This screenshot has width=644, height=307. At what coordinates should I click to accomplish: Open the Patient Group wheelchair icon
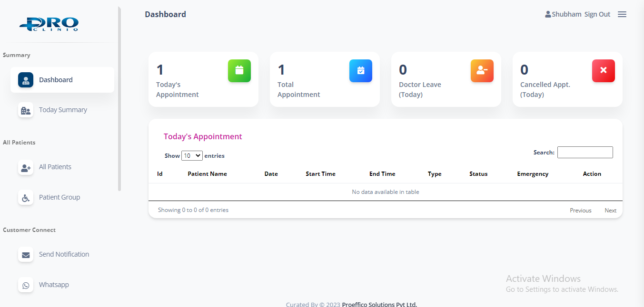26,198
